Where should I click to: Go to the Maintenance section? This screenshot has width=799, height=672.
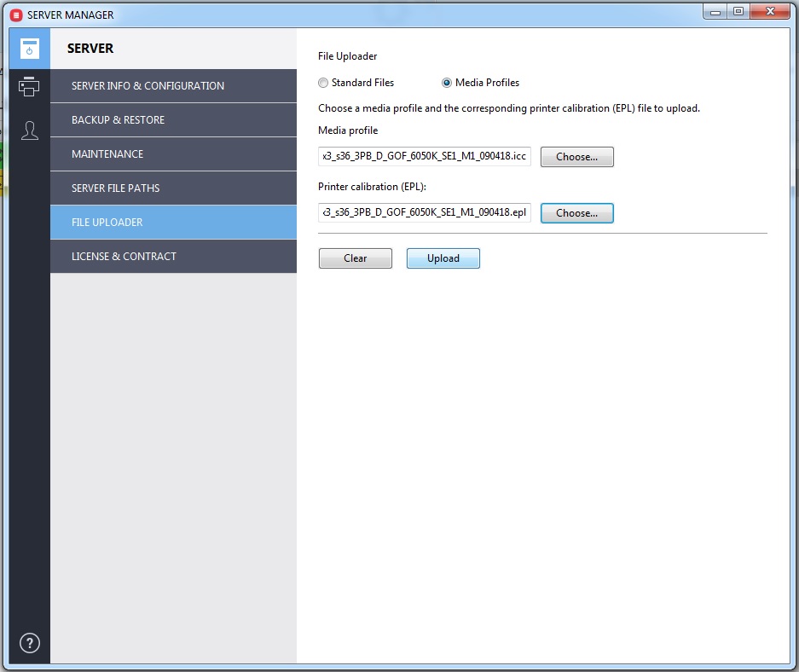tap(173, 154)
